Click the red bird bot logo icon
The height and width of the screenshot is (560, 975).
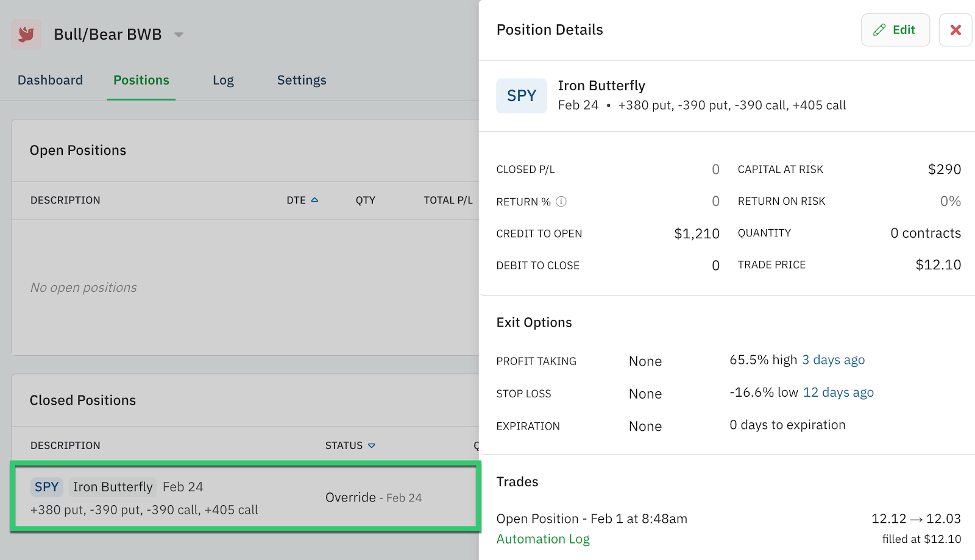click(x=26, y=34)
